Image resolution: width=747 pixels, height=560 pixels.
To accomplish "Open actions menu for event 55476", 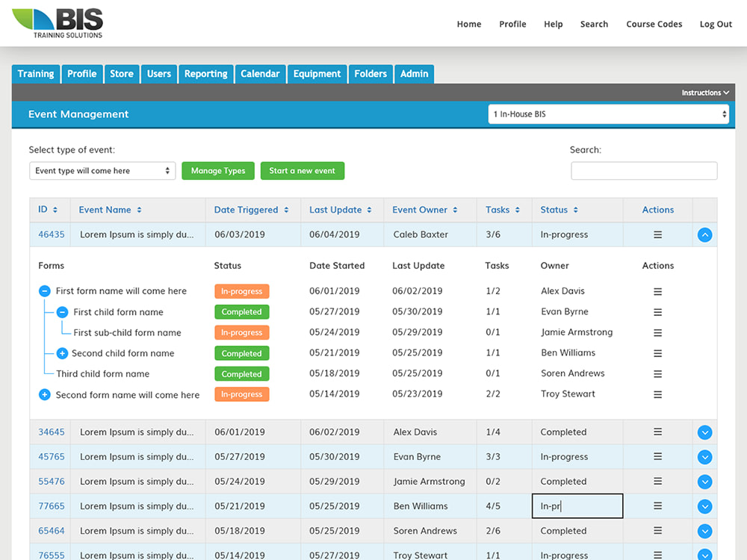I will pos(657,482).
